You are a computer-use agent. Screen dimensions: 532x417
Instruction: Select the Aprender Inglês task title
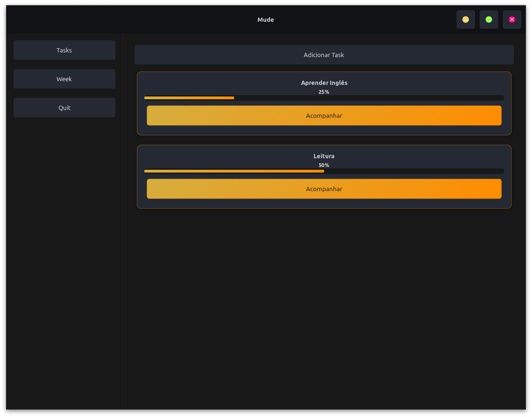[x=324, y=83]
